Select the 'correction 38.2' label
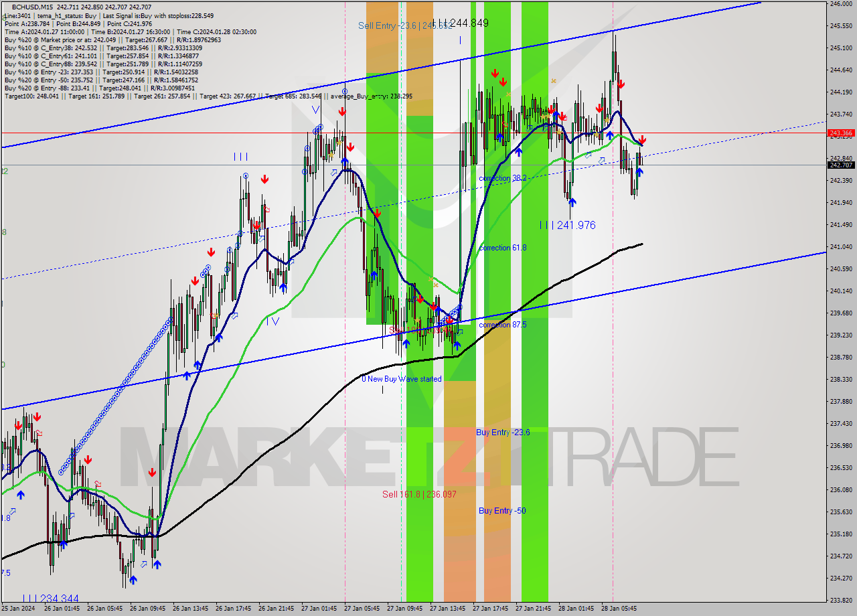 pyautogui.click(x=503, y=178)
